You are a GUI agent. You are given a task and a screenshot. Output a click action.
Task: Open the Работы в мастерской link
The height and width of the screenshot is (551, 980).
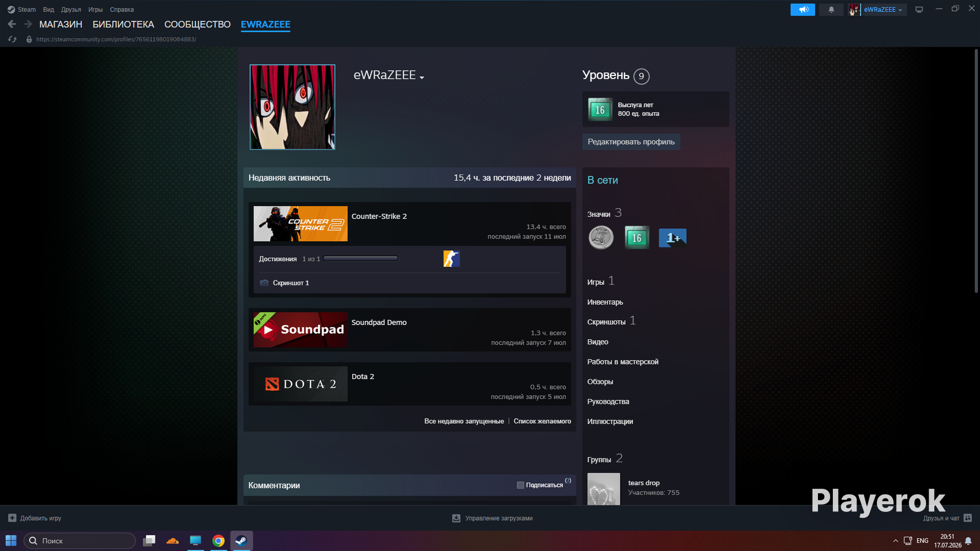click(623, 361)
